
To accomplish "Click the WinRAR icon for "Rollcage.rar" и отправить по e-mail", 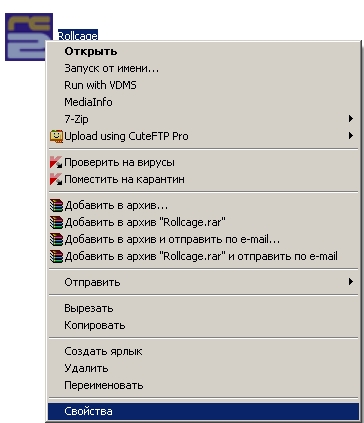I will tap(56, 256).
